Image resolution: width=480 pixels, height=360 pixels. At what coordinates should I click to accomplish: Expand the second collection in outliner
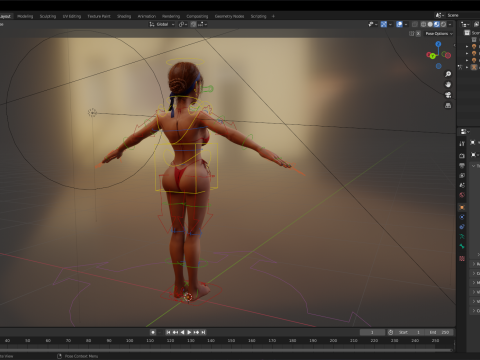tap(467, 53)
